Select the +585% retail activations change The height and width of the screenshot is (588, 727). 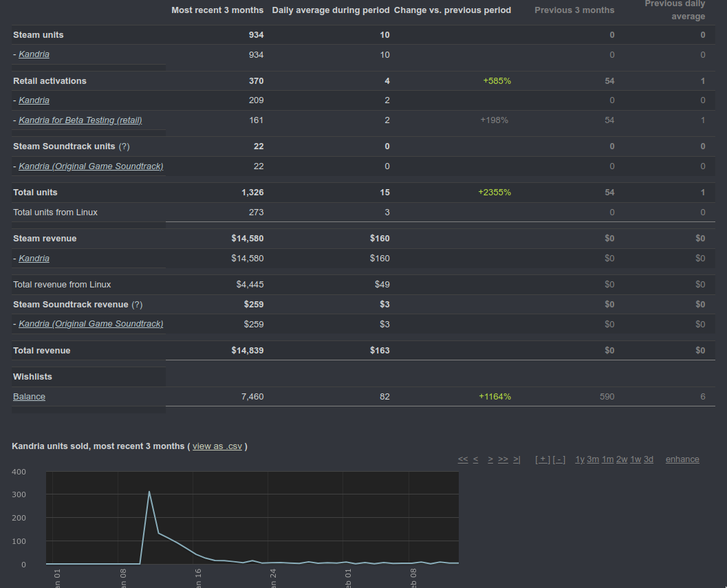tap(497, 80)
